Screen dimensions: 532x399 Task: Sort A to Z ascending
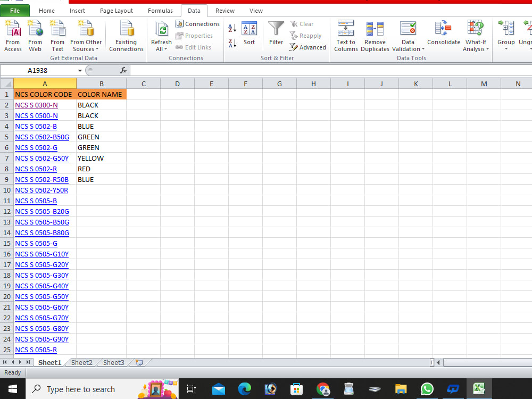tap(232, 28)
